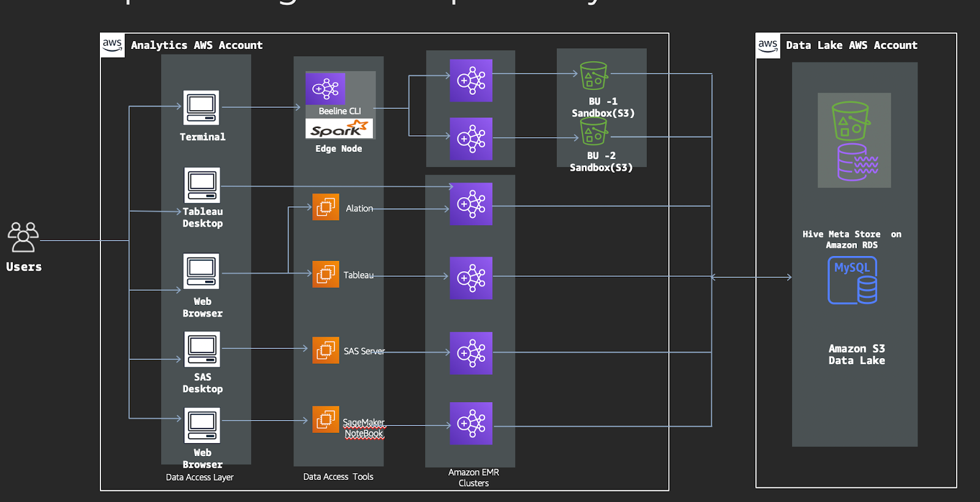
Task: Select the EMR cluster icon beside SAS Server
Action: click(x=471, y=353)
